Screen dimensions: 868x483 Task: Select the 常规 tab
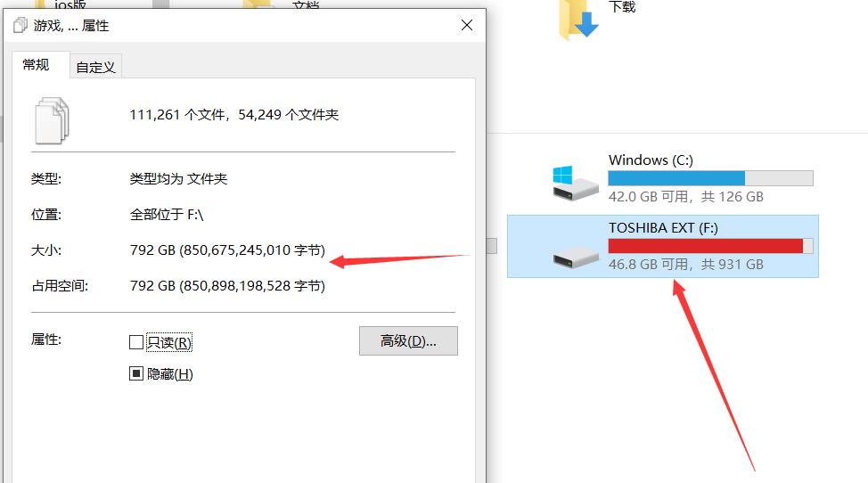coord(37,65)
